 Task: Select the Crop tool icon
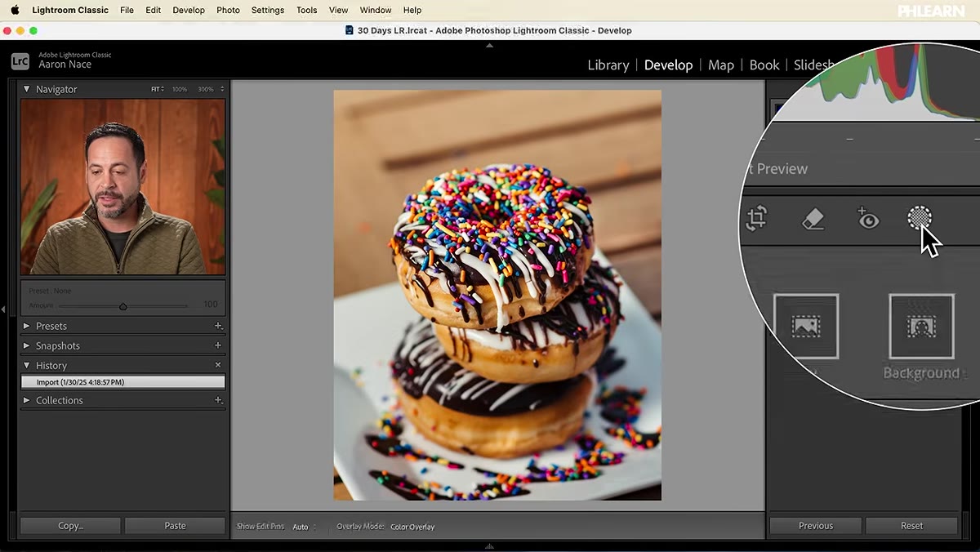(x=756, y=218)
